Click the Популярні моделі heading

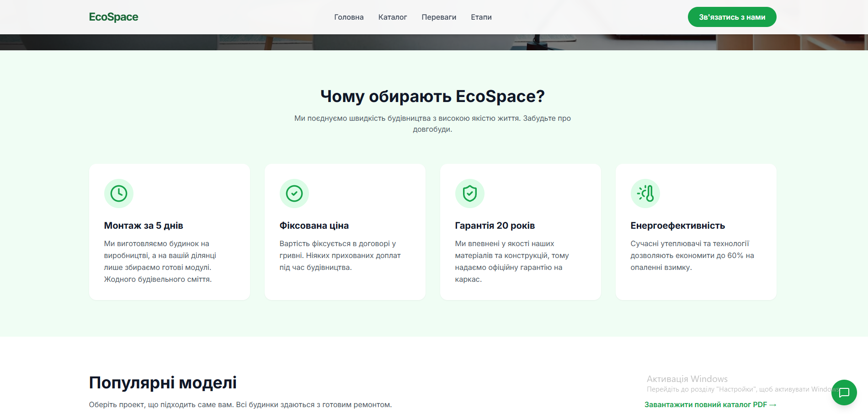pos(163,382)
